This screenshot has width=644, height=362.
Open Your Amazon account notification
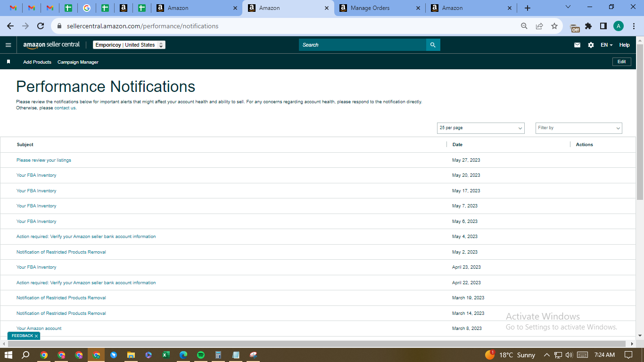39,329
